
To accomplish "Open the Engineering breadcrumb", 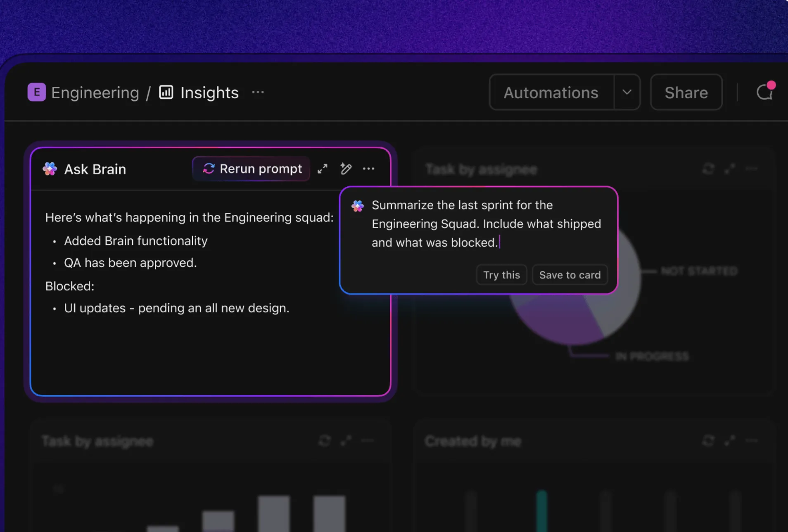I will [95, 93].
